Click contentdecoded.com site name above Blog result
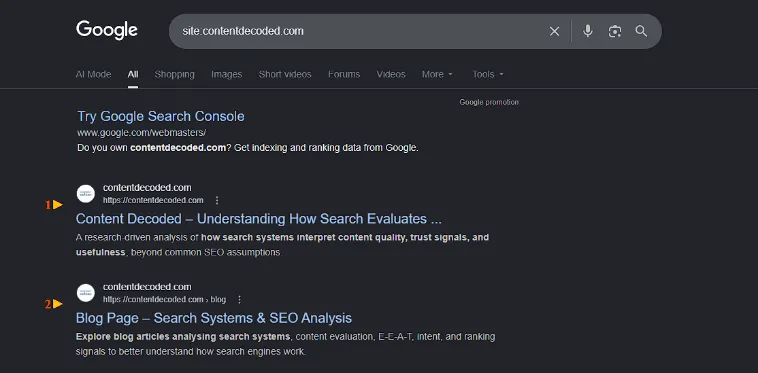Screen dimensions: 758x373 click(x=147, y=287)
